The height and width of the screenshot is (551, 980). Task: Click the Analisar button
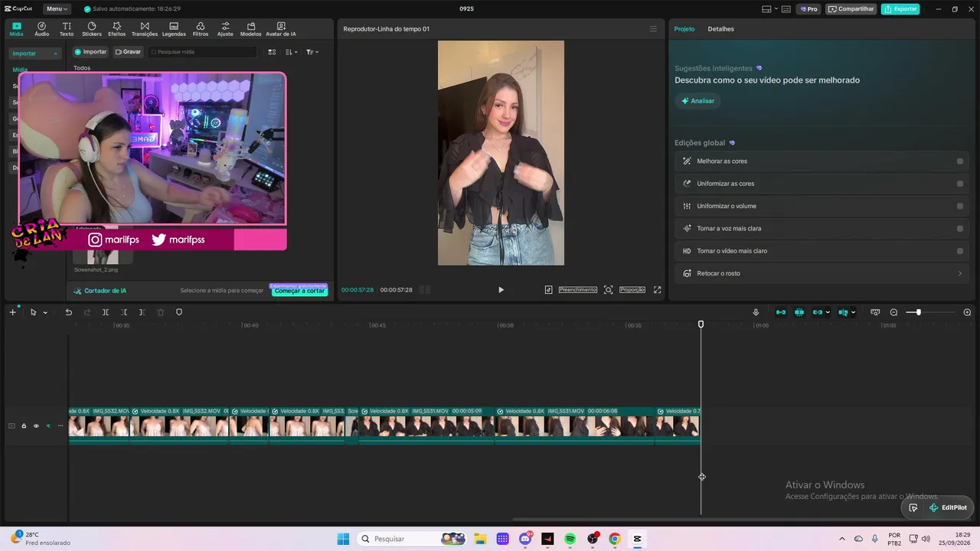click(x=697, y=101)
